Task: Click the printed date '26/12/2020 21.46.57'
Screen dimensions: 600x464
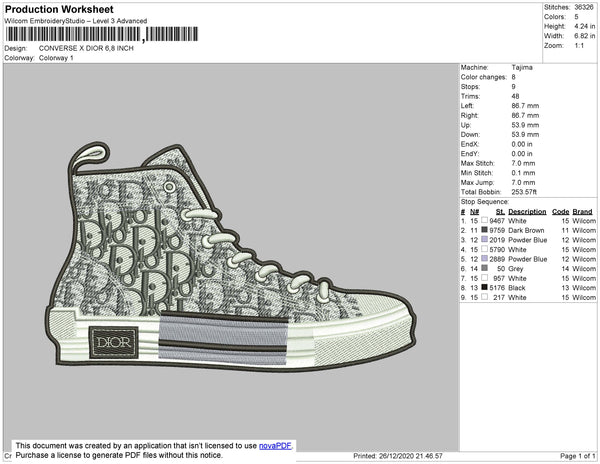Action: (411, 456)
